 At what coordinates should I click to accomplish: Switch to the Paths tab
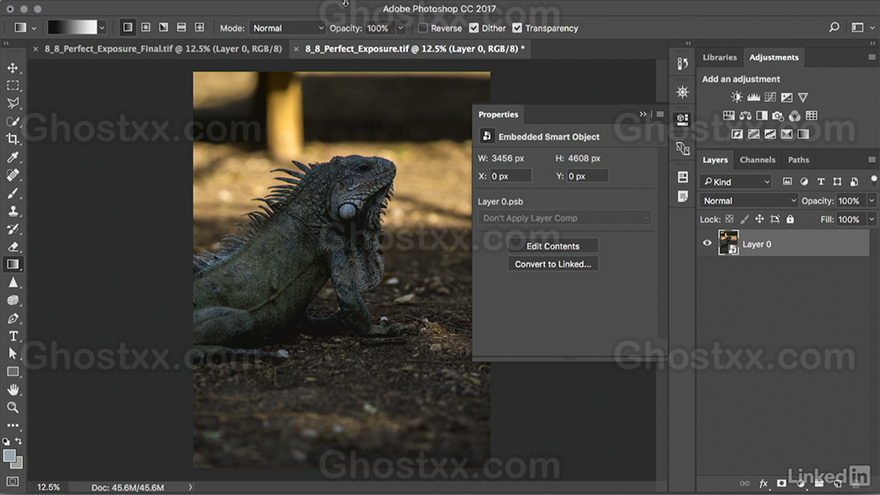[x=798, y=159]
